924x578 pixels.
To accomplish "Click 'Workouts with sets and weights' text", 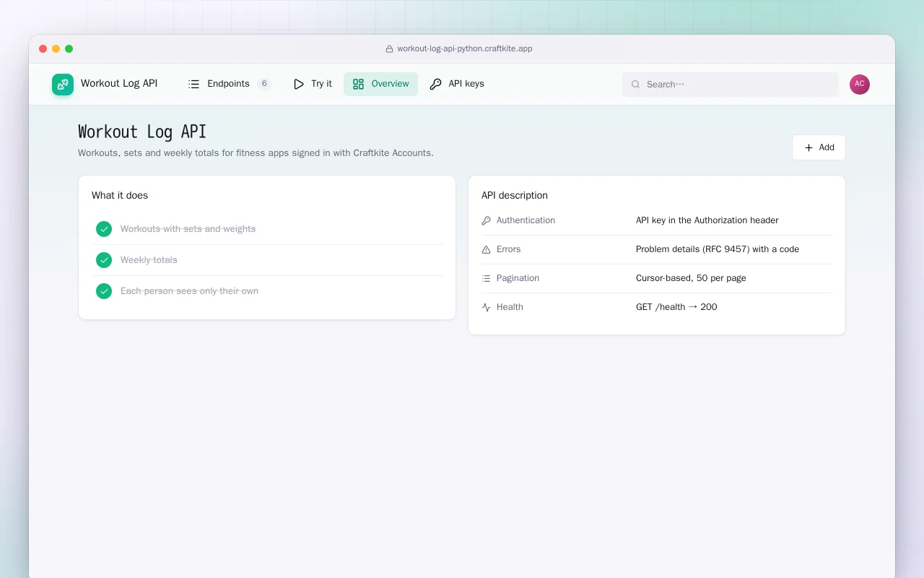I will (x=188, y=229).
